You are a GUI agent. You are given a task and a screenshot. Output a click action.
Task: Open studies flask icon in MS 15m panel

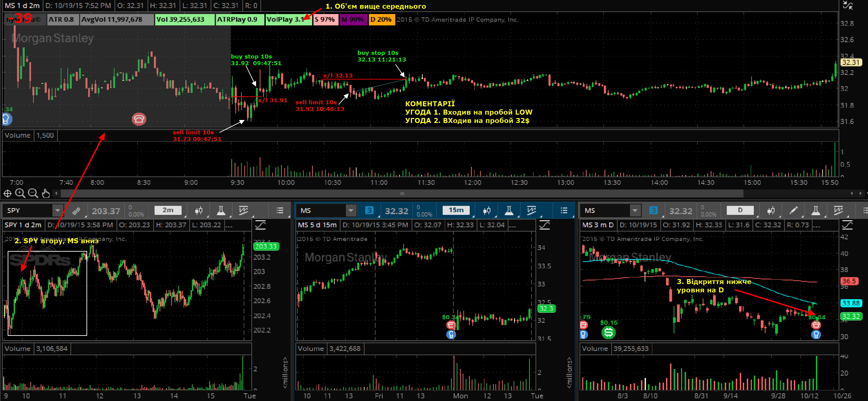pos(509,211)
